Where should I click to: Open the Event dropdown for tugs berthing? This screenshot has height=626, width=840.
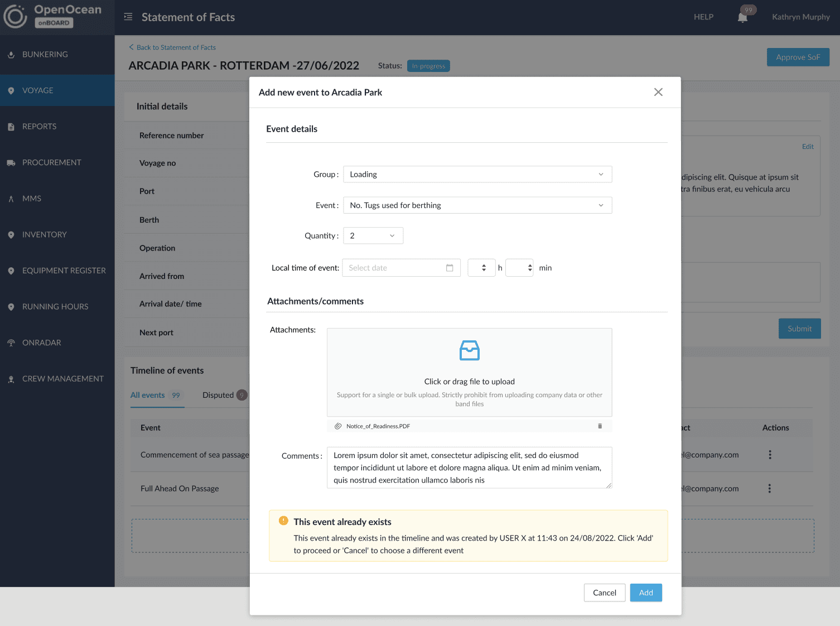point(477,205)
